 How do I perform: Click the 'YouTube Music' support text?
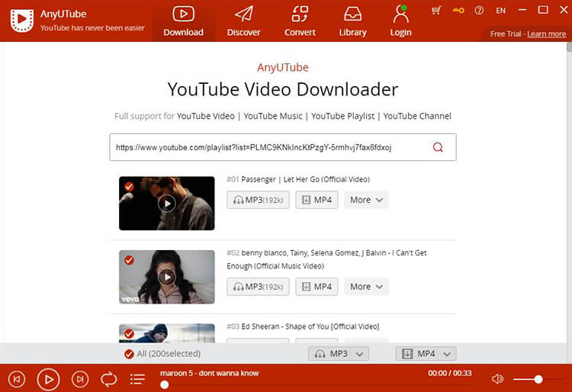[x=273, y=116]
